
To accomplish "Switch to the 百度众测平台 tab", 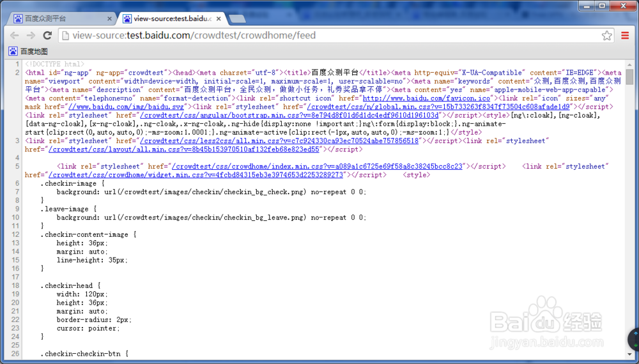I will (61, 19).
